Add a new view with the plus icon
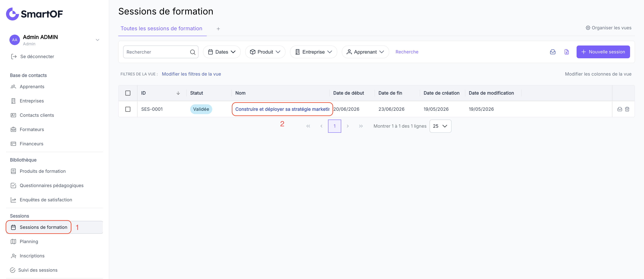 coord(218,29)
